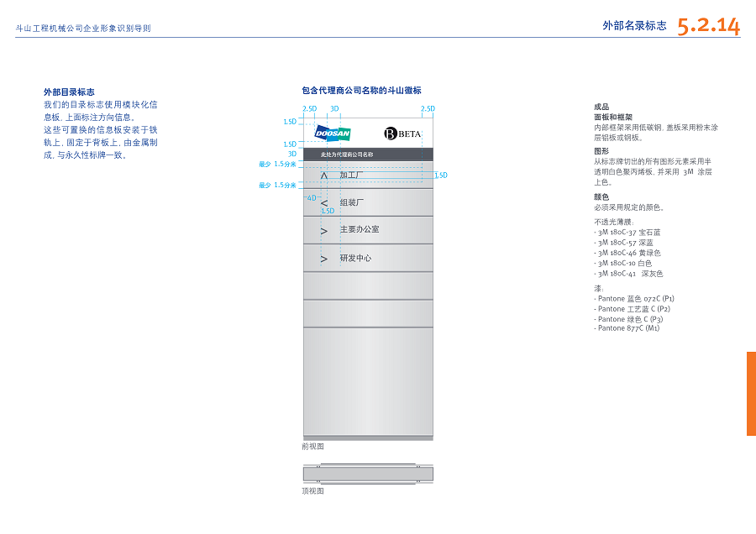Click the 前视图 caption

313,447
